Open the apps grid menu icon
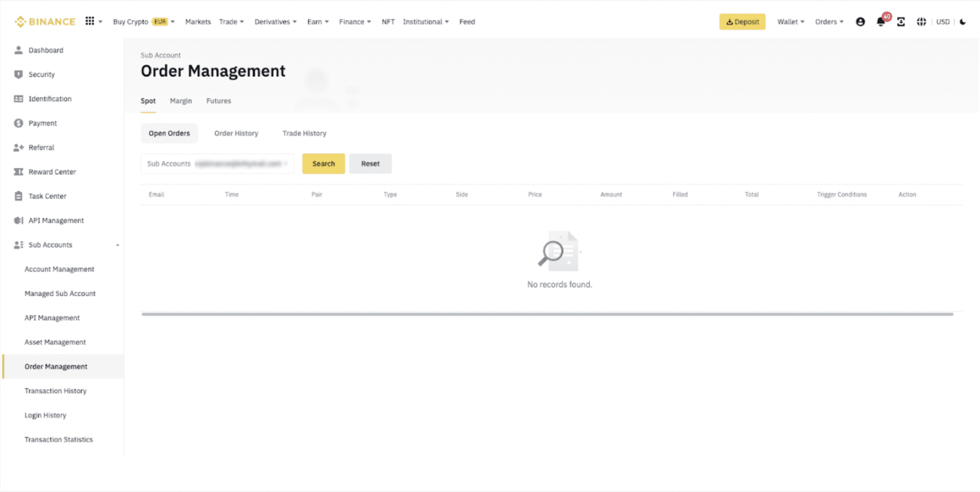The width and height of the screenshot is (980, 492). (90, 21)
